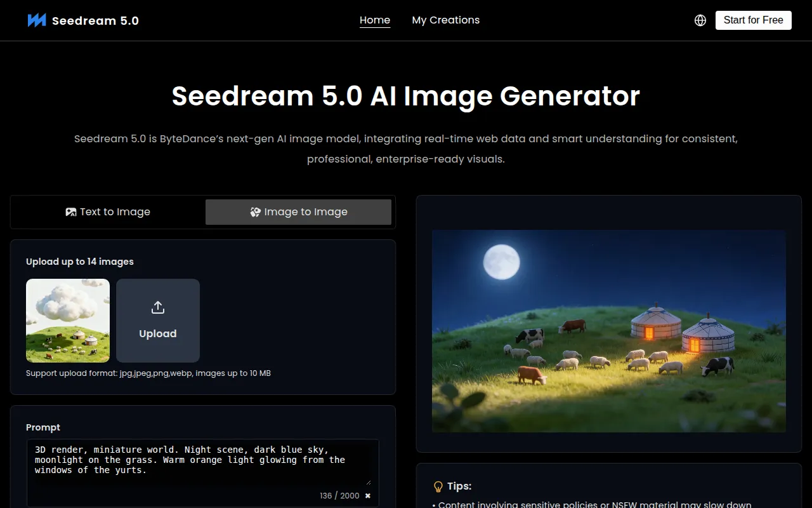
Task: Click the palette icon on Image to Image
Action: pos(256,211)
